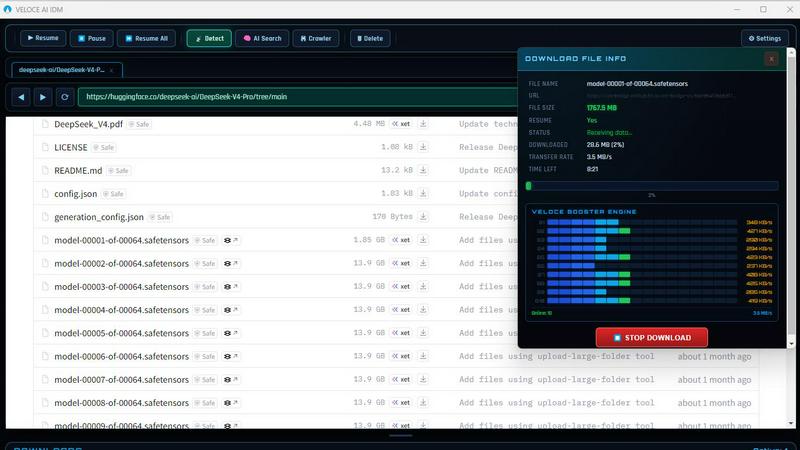Click the xet badge for DeepSeek_V4.pdf
800x450 pixels.
tap(401, 124)
